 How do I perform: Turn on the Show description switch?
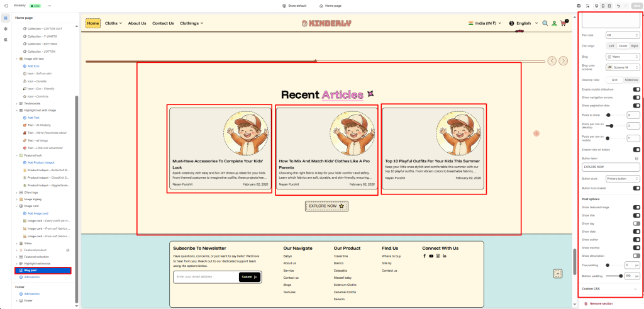point(636,256)
